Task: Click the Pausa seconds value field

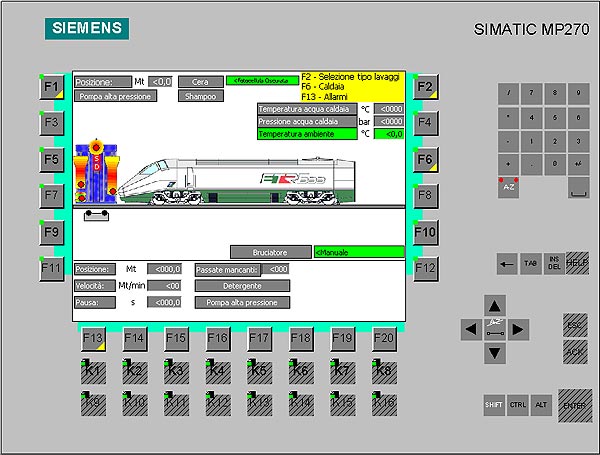Action: point(165,303)
